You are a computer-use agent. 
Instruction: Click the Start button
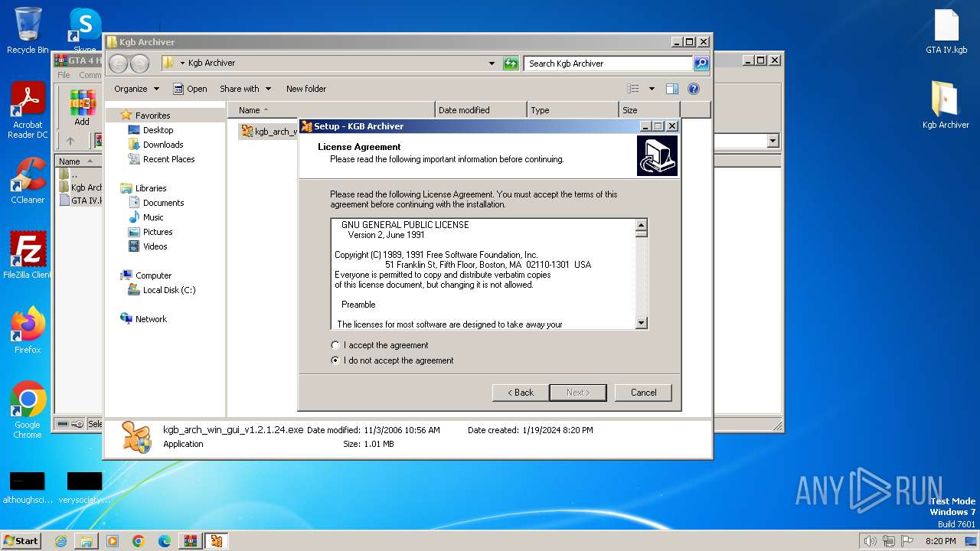(x=21, y=540)
